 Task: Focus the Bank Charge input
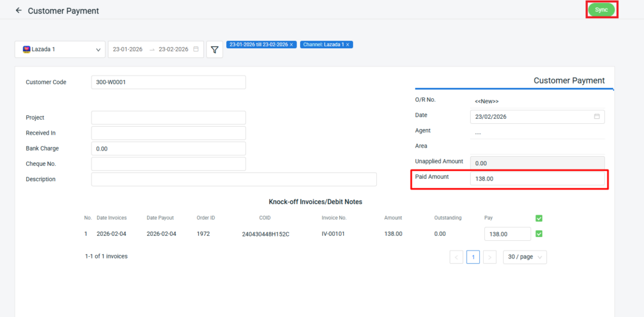[x=168, y=149]
